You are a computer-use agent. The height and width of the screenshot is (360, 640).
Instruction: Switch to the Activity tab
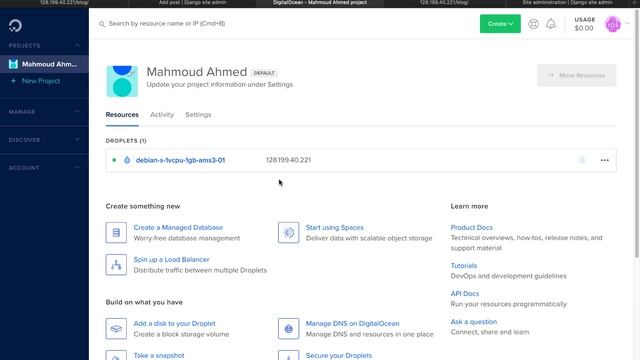pos(162,115)
